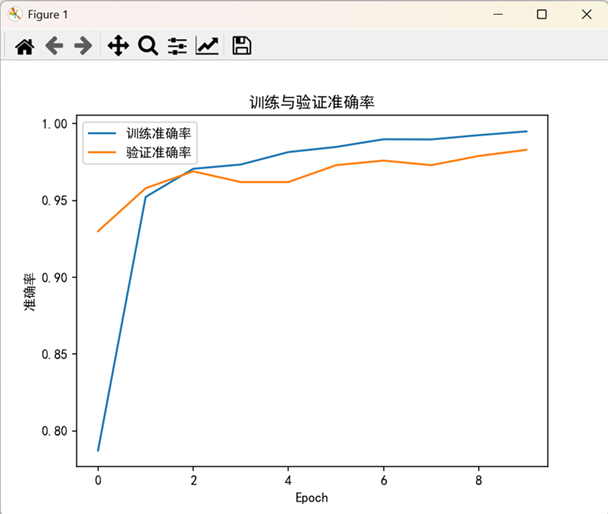This screenshot has height=514, width=608.
Task: Open the Configure subplots sliders dialog
Action: [177, 45]
